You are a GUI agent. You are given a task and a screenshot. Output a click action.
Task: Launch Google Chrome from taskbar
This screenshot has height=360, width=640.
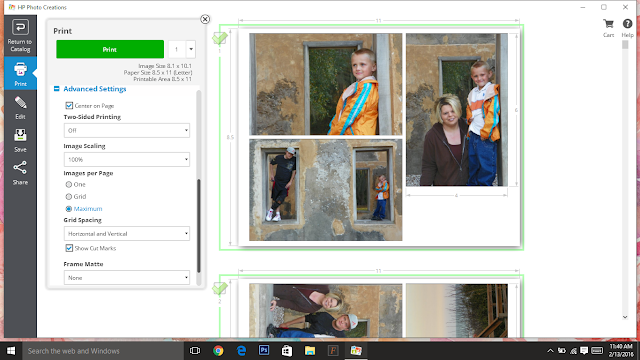pyautogui.click(x=218, y=351)
